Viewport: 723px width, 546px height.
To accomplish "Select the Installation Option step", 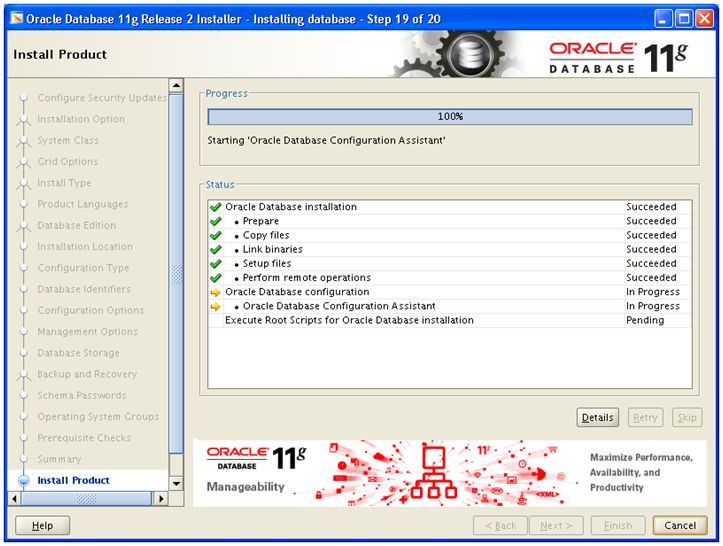I will coord(81,119).
